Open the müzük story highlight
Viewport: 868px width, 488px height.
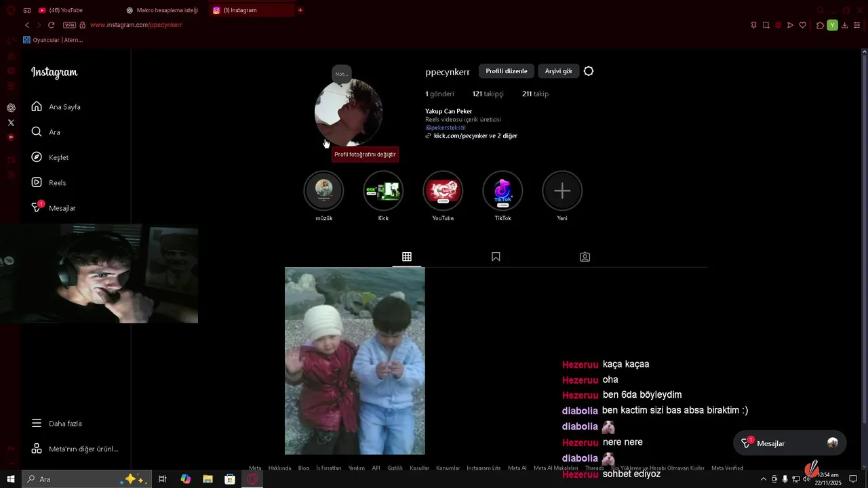click(323, 190)
